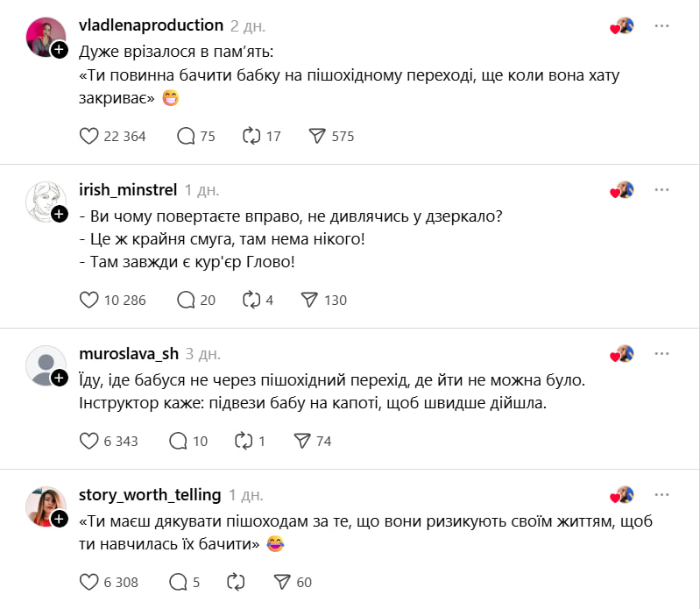Expand more options for muroslava_sh's post
The height and width of the screenshot is (609, 700).
(661, 353)
